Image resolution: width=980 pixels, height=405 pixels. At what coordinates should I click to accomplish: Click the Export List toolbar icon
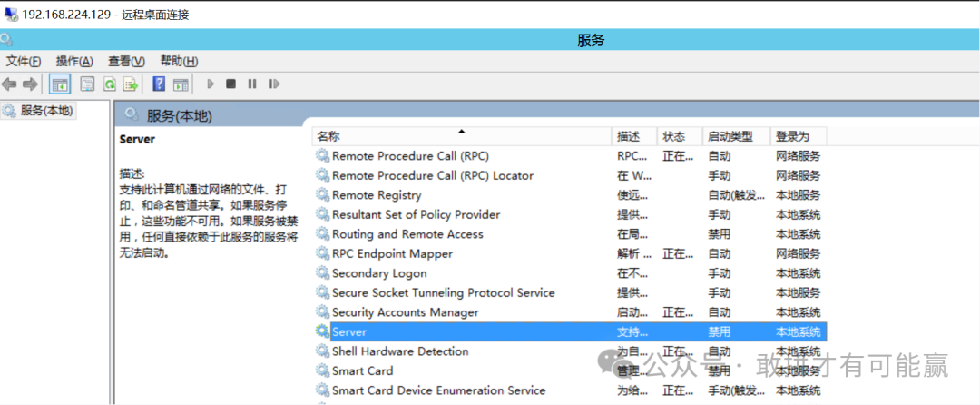(x=131, y=84)
